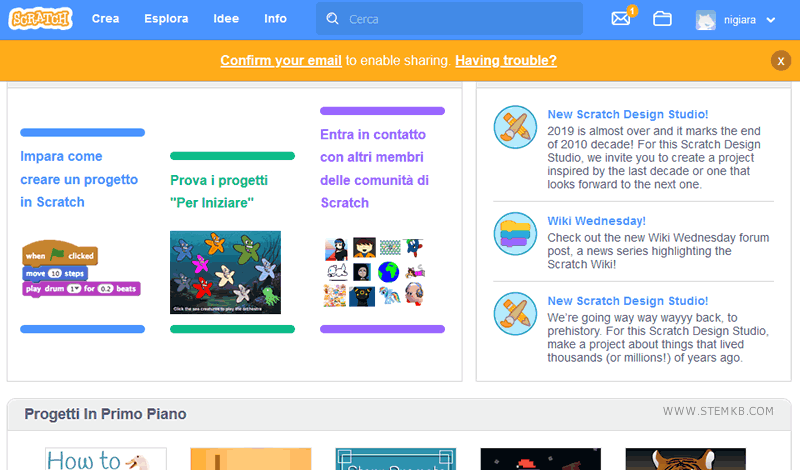Click the nigiara user avatar
This screenshot has width=800, height=470.
(706, 20)
